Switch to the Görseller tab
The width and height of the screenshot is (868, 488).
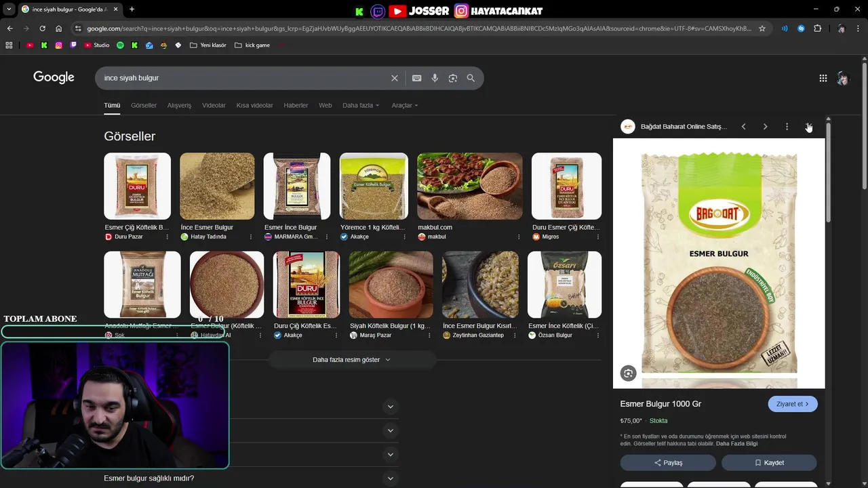tap(144, 105)
